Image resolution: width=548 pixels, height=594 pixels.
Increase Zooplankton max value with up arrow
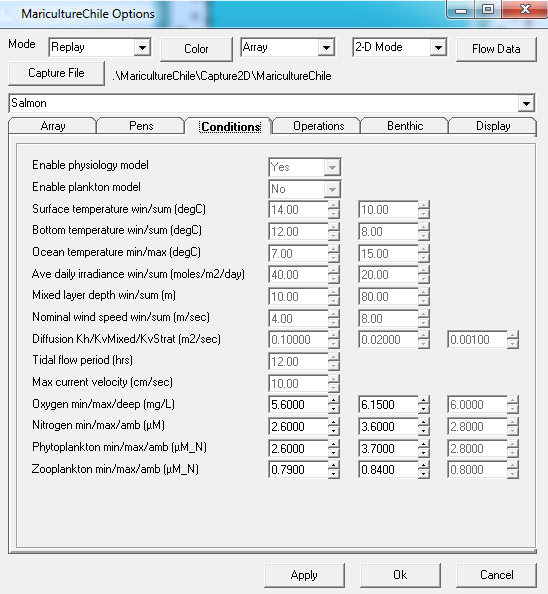coord(423,465)
